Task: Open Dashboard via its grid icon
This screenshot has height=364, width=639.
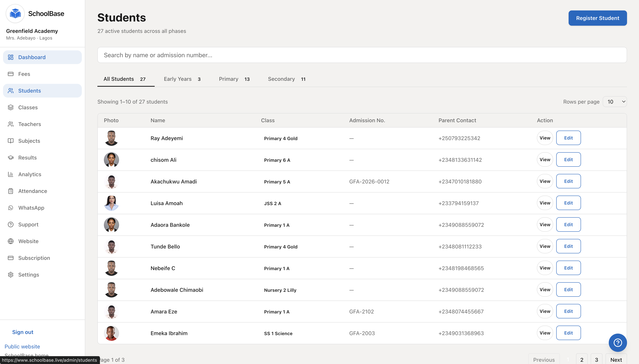Action: [x=10, y=57]
